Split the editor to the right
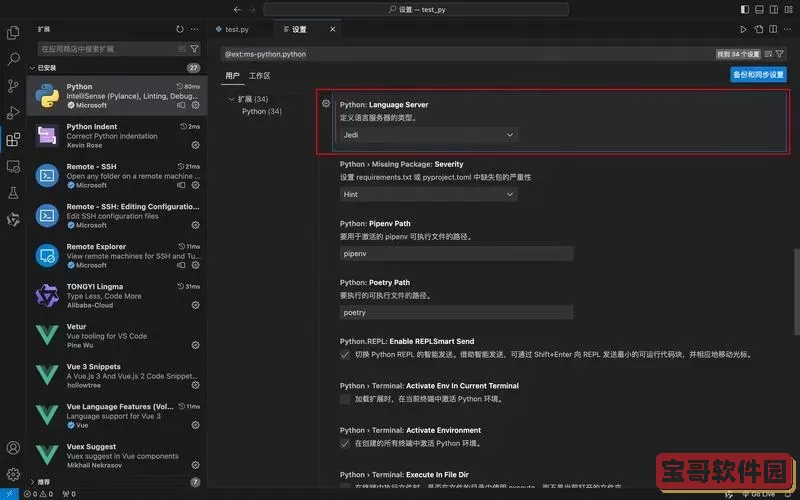 (773, 29)
